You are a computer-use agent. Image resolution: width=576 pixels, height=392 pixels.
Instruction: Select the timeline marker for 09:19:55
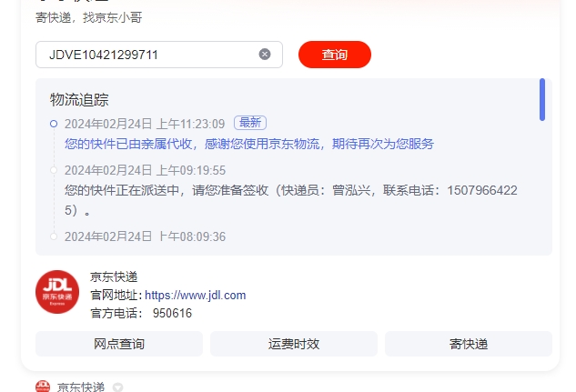pyautogui.click(x=54, y=170)
